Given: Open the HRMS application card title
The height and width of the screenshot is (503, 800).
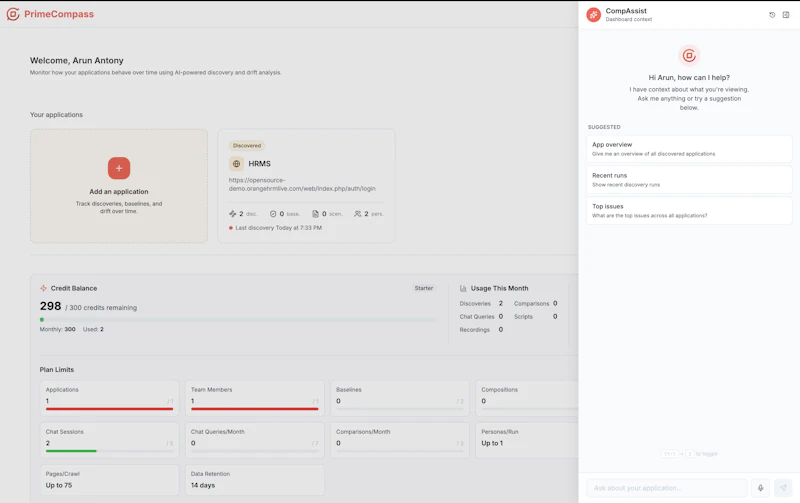Looking at the screenshot, I should pyautogui.click(x=259, y=164).
